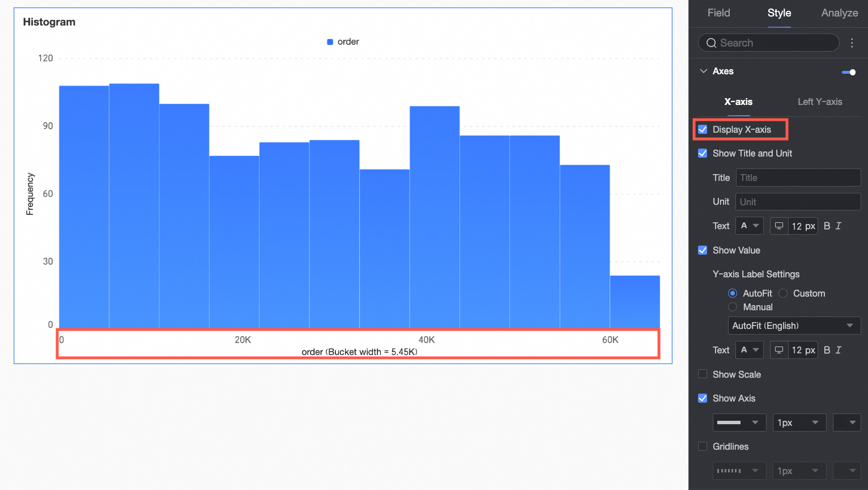Select the AutoFit radio button
The image size is (868, 490).
point(733,293)
